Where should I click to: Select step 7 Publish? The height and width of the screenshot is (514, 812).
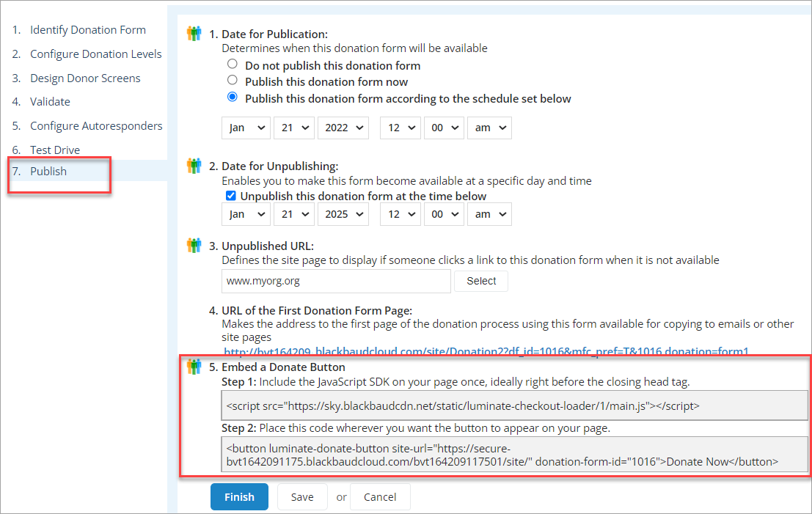click(x=48, y=172)
